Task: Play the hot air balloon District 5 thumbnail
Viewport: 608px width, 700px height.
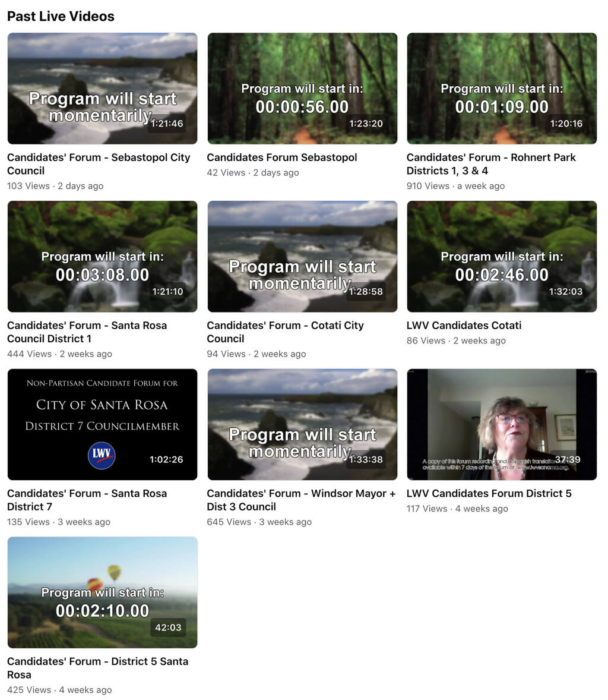Action: 102,592
